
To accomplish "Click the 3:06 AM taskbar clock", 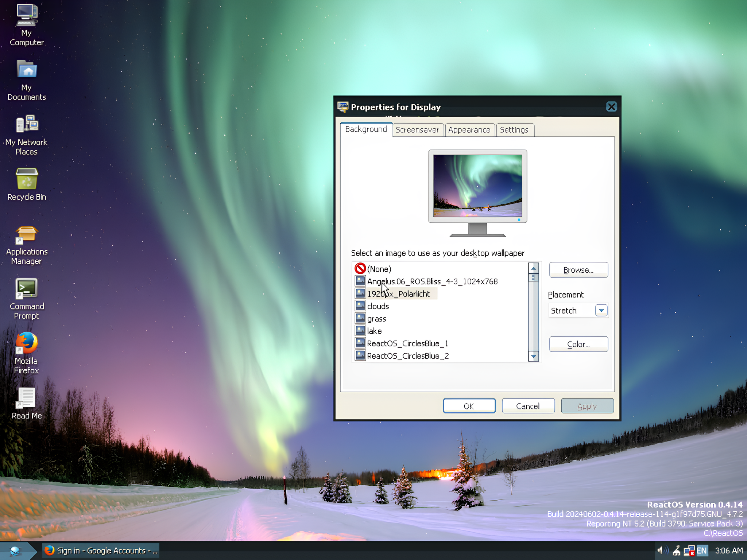I will click(729, 551).
